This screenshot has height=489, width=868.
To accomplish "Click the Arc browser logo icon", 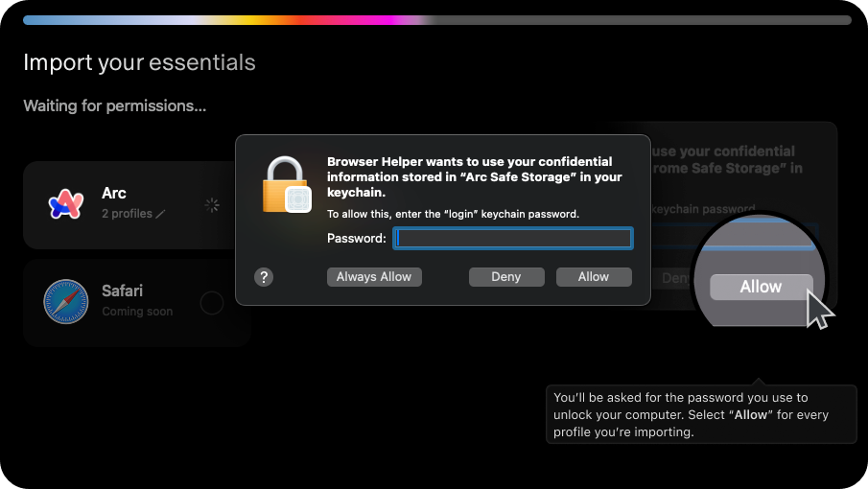I will click(66, 204).
